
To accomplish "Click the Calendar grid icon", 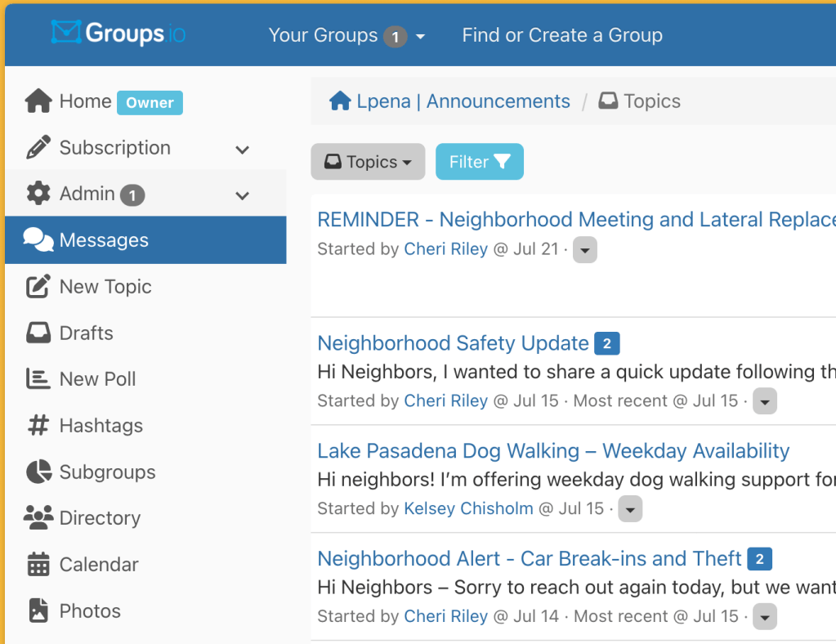I will [x=38, y=565].
